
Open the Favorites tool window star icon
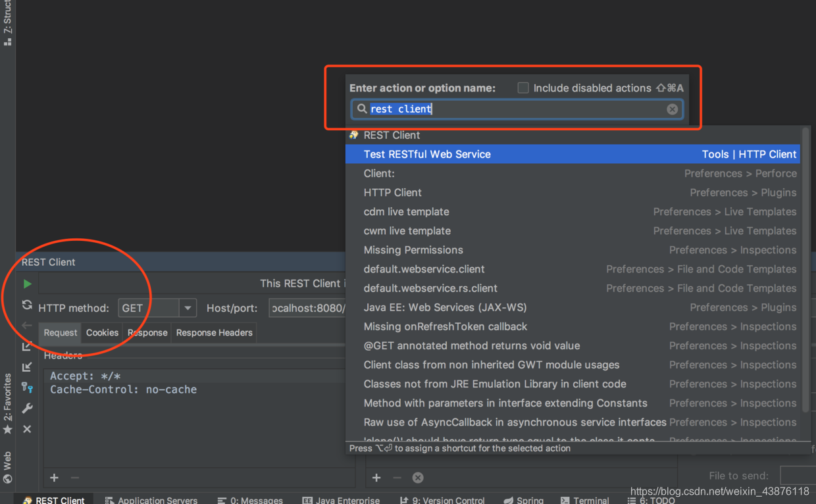click(x=7, y=430)
